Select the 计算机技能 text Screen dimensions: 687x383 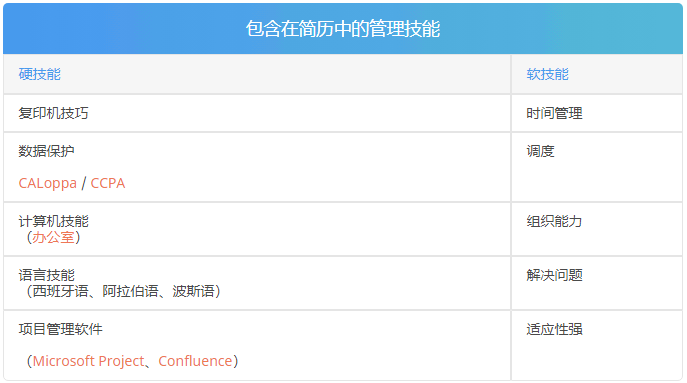click(53, 221)
